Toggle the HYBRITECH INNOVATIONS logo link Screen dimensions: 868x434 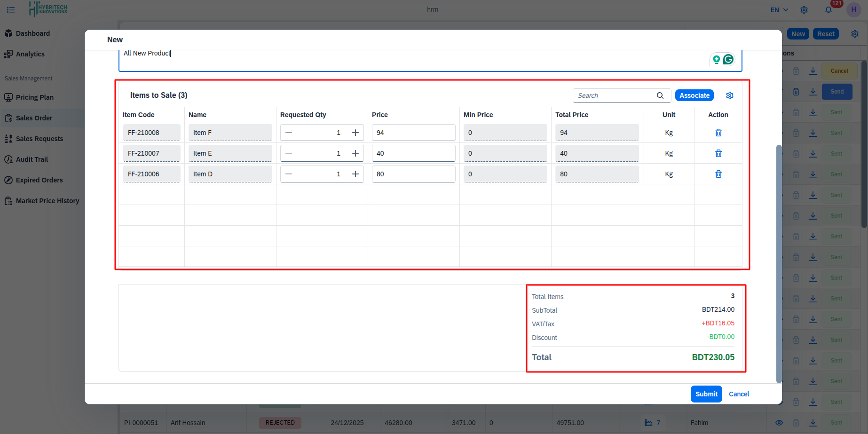pyautogui.click(x=47, y=9)
